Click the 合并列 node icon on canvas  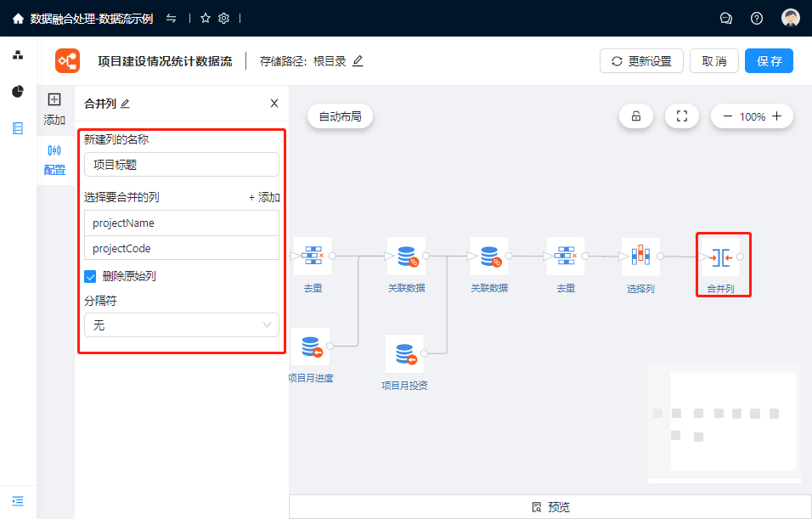point(720,257)
